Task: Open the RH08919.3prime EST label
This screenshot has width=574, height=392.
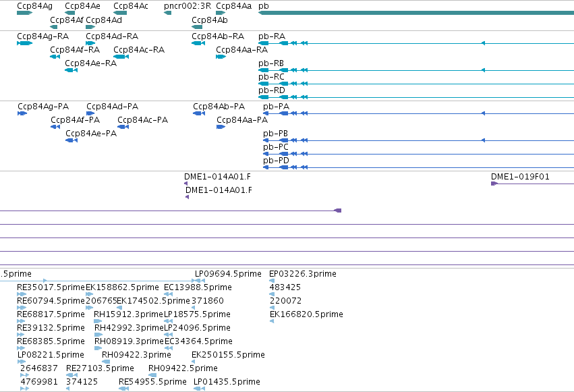Action: (x=129, y=341)
